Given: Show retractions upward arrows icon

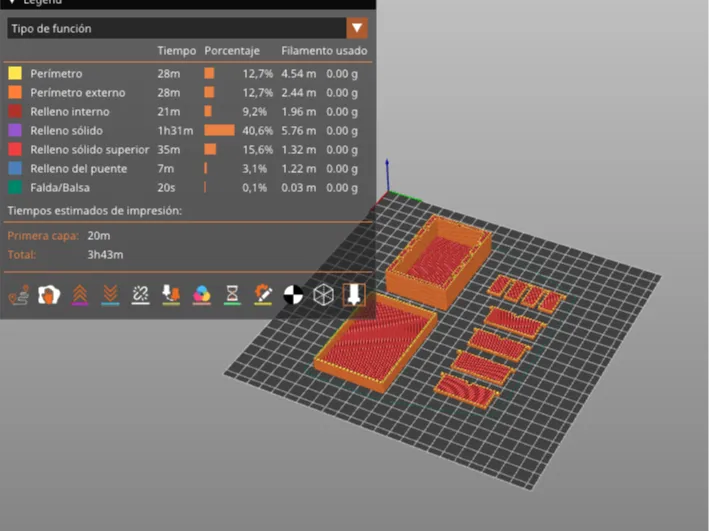Looking at the screenshot, I should click(80, 295).
